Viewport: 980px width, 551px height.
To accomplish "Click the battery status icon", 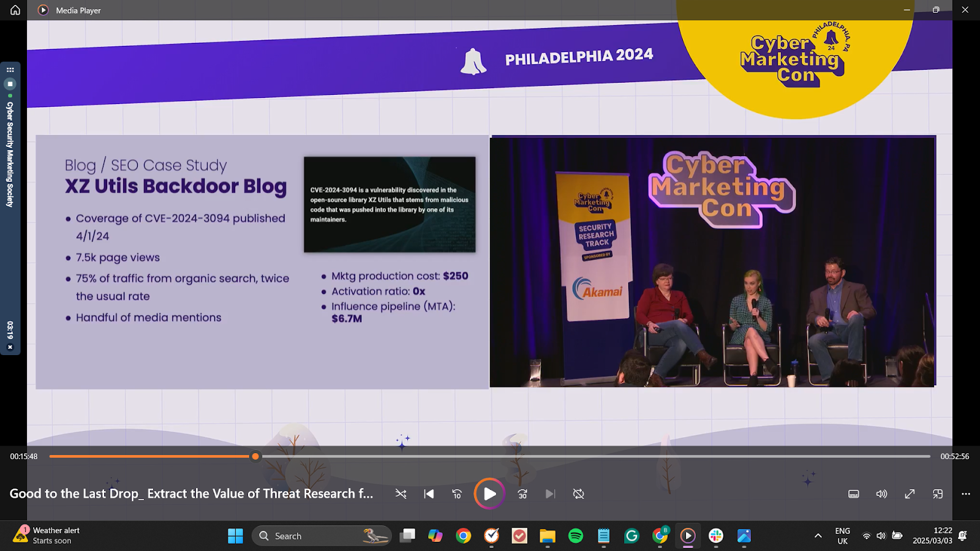I will tap(897, 536).
